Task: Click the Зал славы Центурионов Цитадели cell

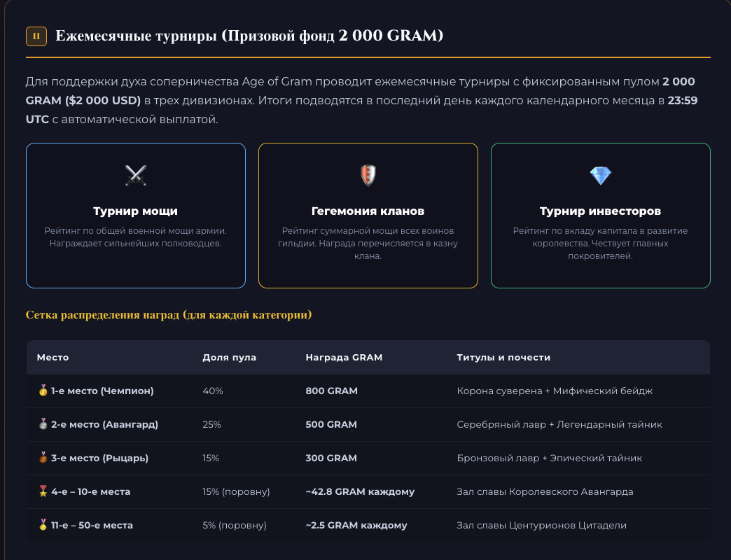Action: pyautogui.click(x=542, y=525)
